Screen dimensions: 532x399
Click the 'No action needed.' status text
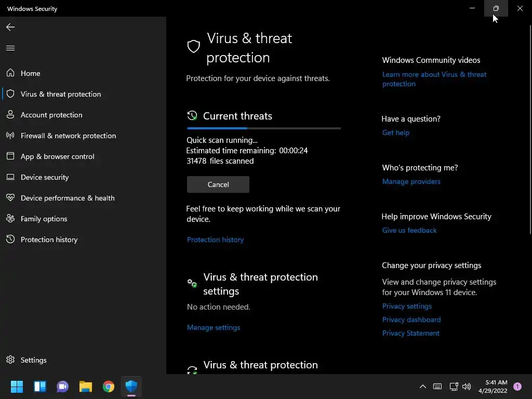(219, 307)
